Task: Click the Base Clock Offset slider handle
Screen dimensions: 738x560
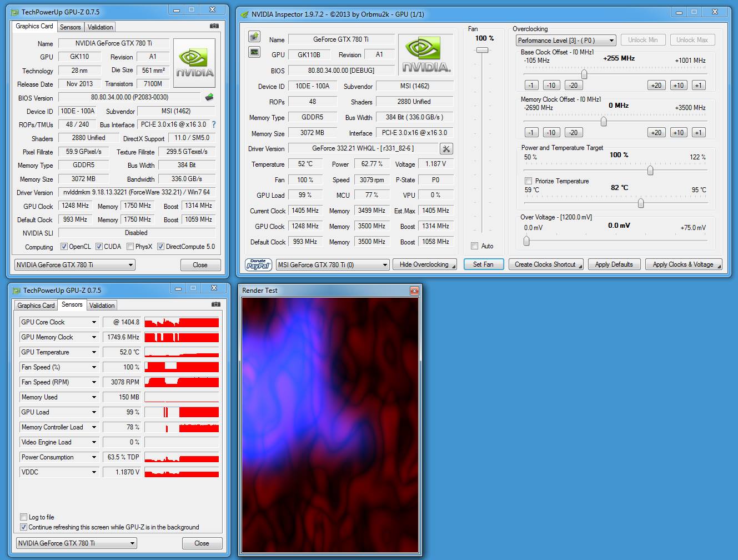Action: (x=584, y=74)
